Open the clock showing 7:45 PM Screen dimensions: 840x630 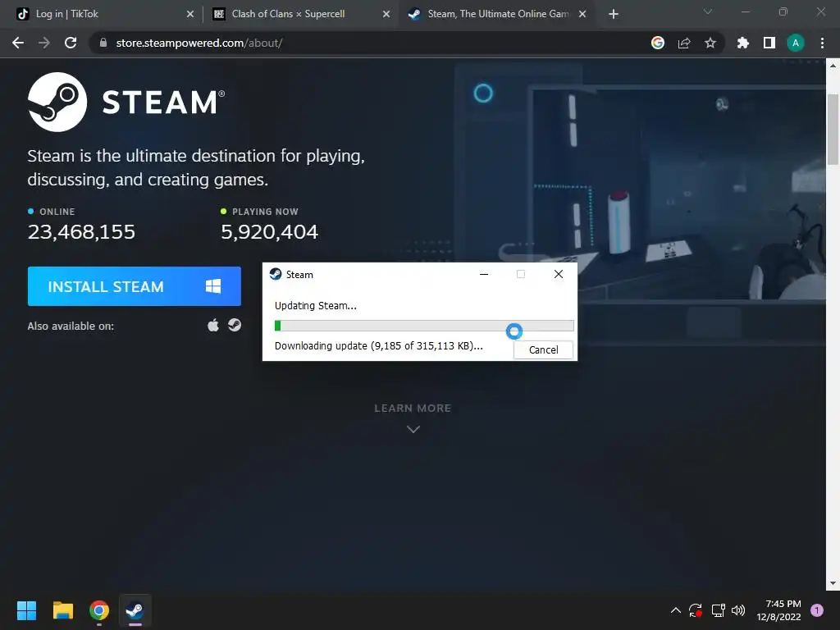click(x=778, y=610)
